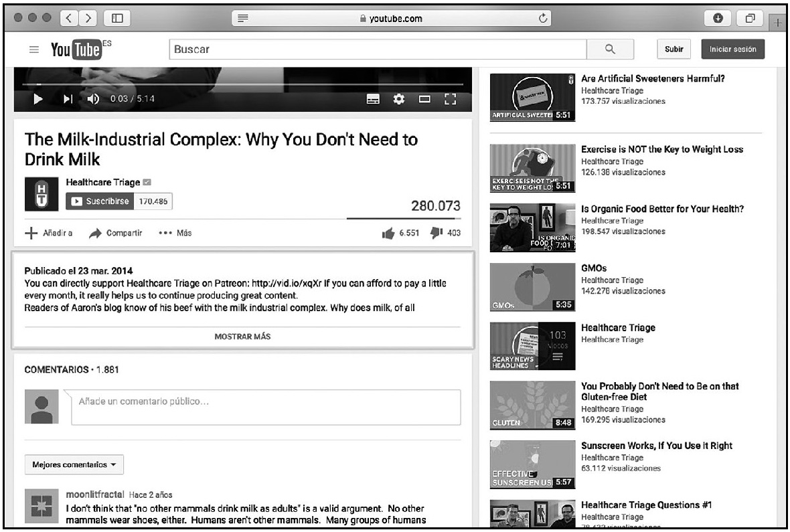Open the Compartir share option

pos(116,233)
